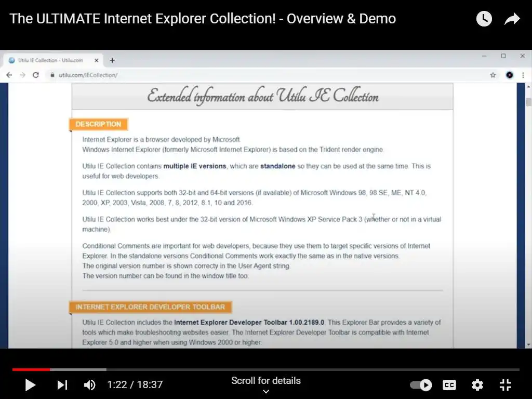The height and width of the screenshot is (399, 532).
Task: Click the scrollbar up arrow
Action: click(528, 87)
